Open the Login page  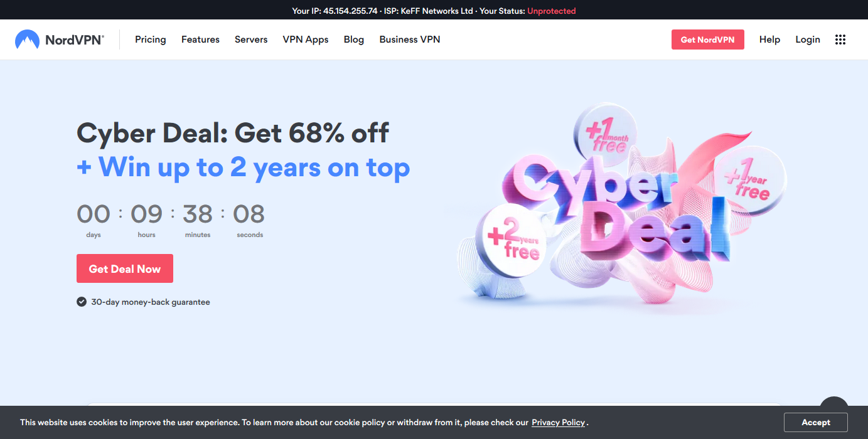tap(808, 40)
